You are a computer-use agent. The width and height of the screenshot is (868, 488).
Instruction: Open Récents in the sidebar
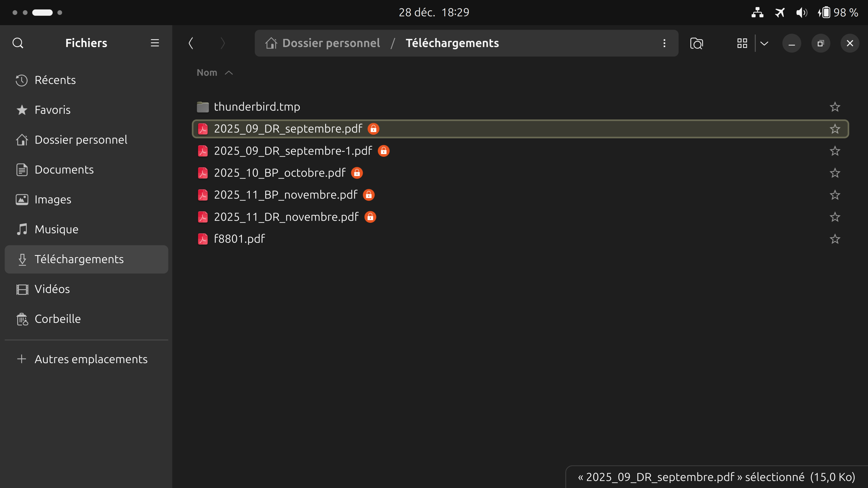(x=55, y=80)
